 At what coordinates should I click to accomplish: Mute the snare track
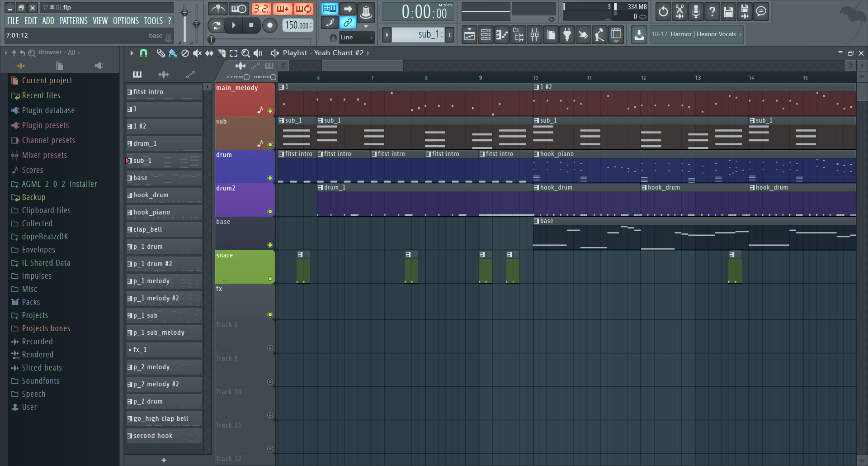(x=270, y=278)
